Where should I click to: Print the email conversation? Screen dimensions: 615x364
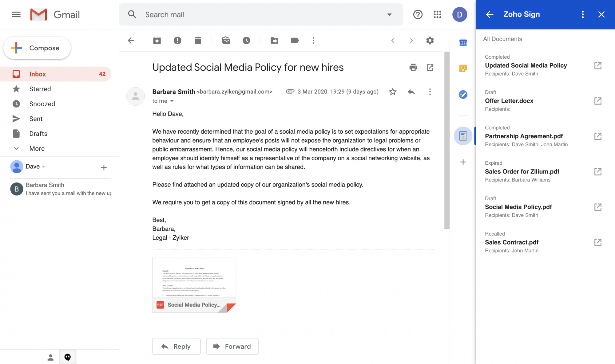(x=413, y=68)
